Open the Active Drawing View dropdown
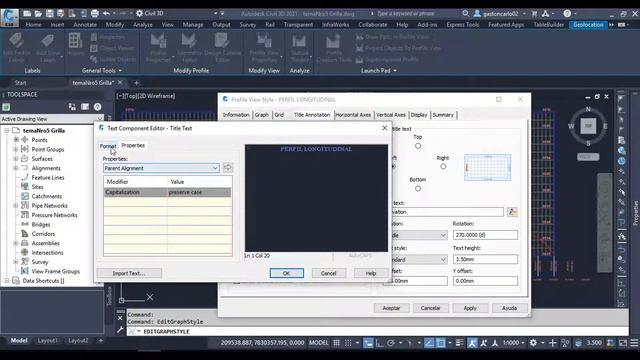 (x=51, y=119)
